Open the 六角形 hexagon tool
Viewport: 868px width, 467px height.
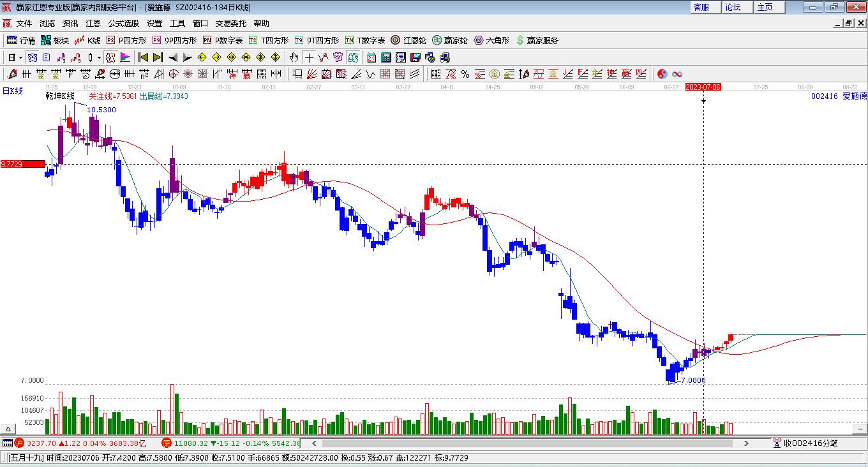click(x=491, y=40)
